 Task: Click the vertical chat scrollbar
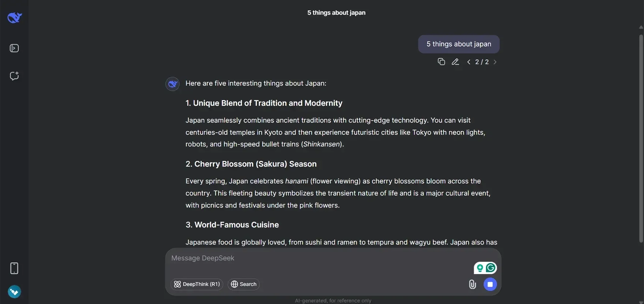click(x=641, y=138)
